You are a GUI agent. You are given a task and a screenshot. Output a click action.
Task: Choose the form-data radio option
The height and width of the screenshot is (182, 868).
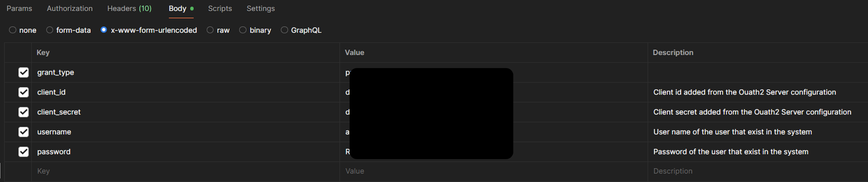pos(50,30)
